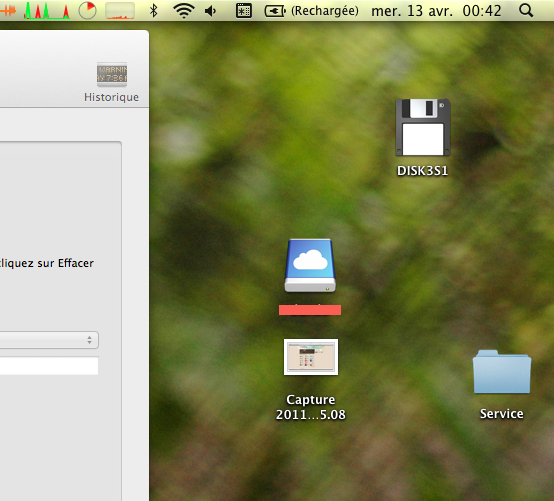Open the volume speaker menu
This screenshot has height=501, width=554.
(211, 11)
